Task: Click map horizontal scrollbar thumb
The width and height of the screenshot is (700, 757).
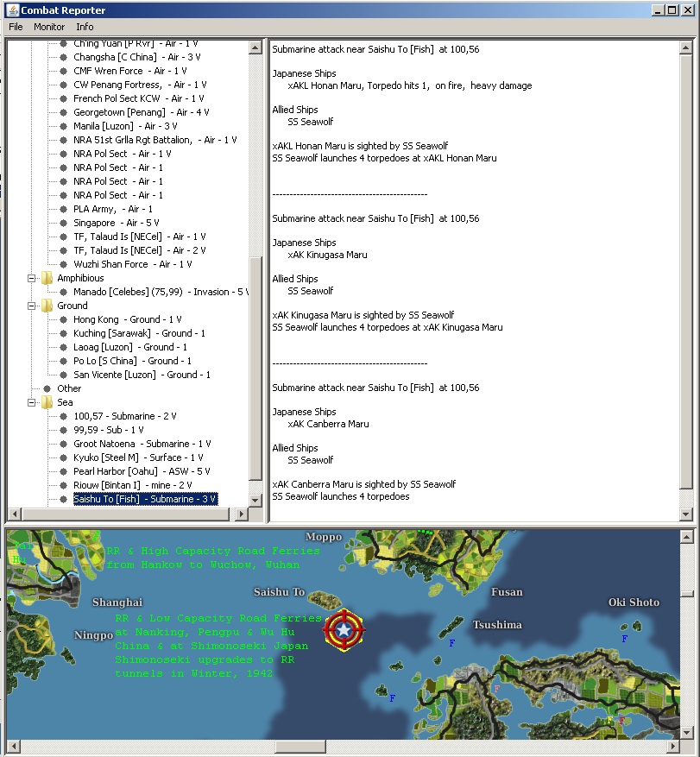Action: click(300, 747)
